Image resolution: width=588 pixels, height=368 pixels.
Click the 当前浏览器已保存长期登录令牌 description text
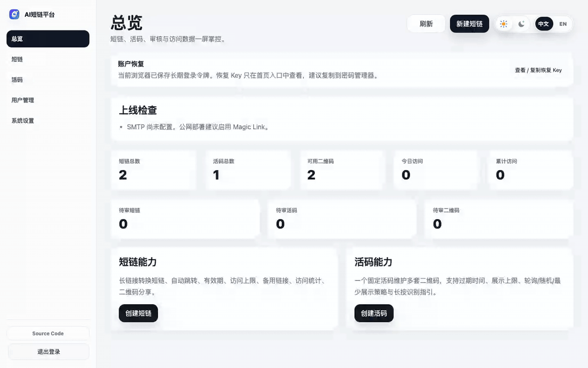pyautogui.click(x=249, y=75)
